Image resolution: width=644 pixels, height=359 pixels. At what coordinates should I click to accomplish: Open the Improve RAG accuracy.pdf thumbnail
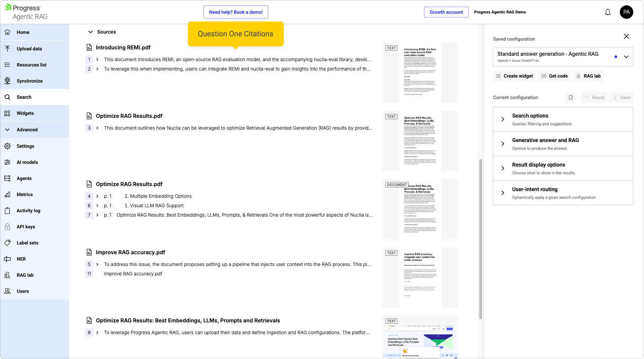coord(420,277)
